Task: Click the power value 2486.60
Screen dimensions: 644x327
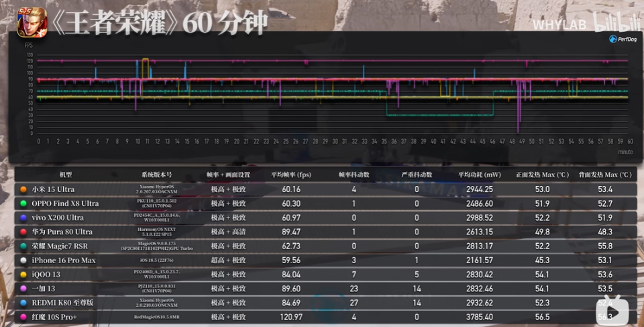Action: pyautogui.click(x=479, y=203)
